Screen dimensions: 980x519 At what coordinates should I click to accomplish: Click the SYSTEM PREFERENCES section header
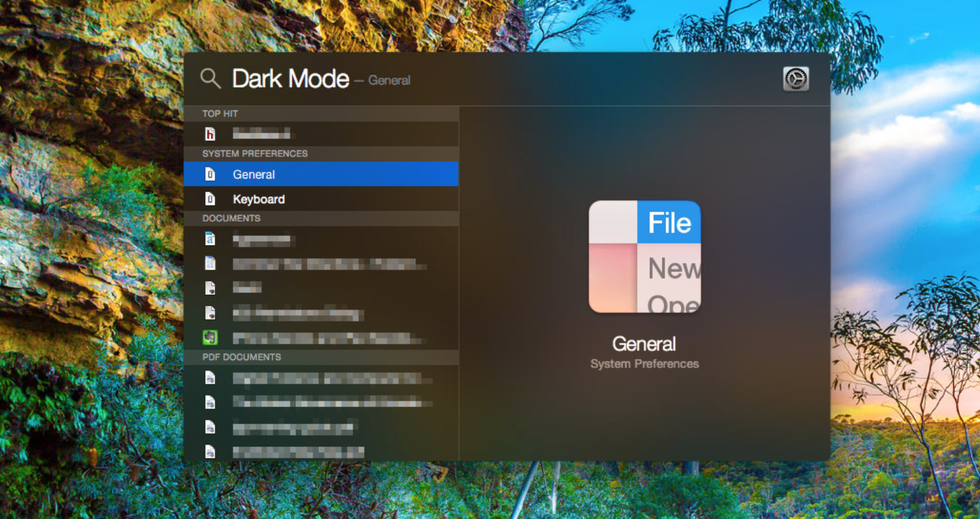(321, 154)
